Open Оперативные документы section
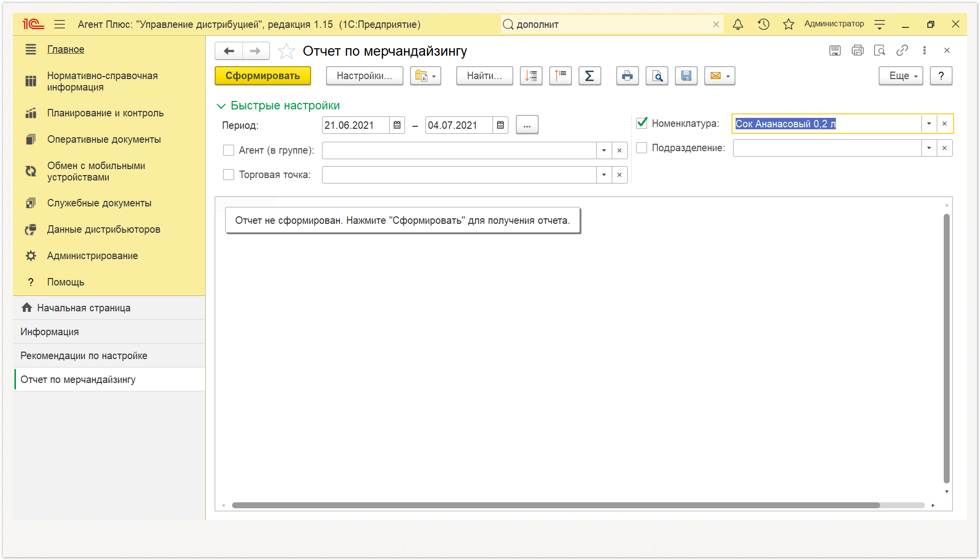Screen dimensions: 980x560 click(104, 139)
